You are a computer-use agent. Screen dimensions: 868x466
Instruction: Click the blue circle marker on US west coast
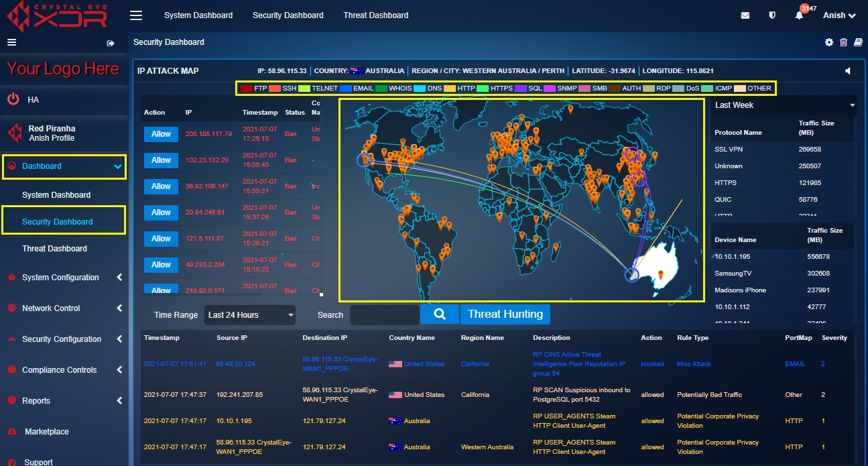364,160
